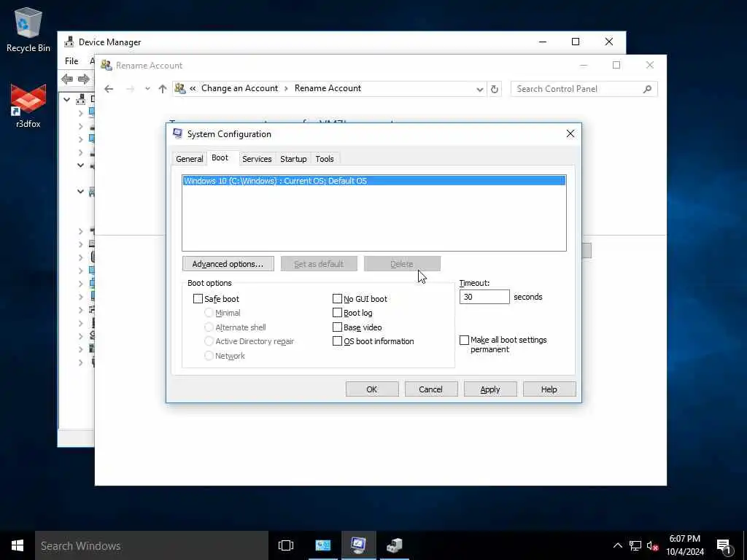This screenshot has width=747, height=560.
Task: Launch the r3dfox desktop shortcut
Action: [28, 106]
